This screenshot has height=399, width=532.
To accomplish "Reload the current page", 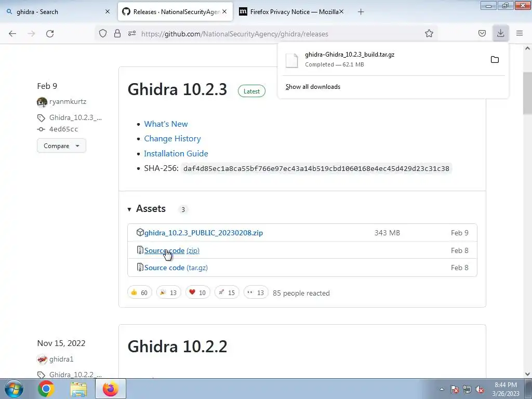I will [x=50, y=34].
